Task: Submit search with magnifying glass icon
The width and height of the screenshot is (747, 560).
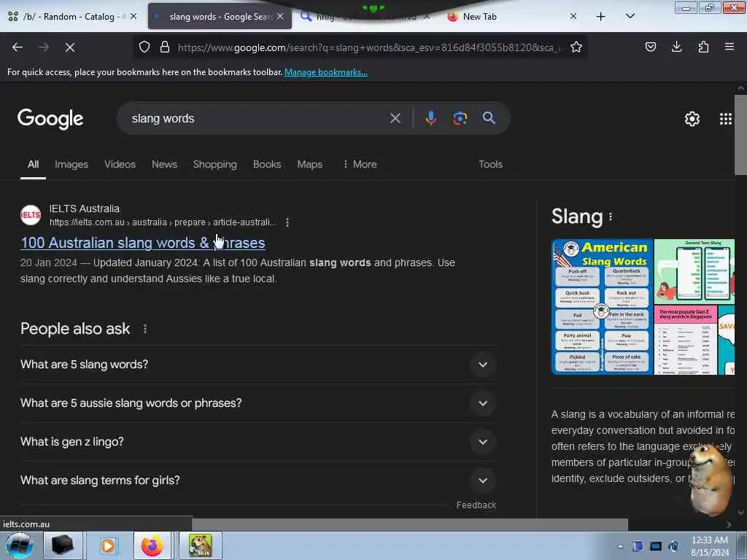Action: pos(489,118)
